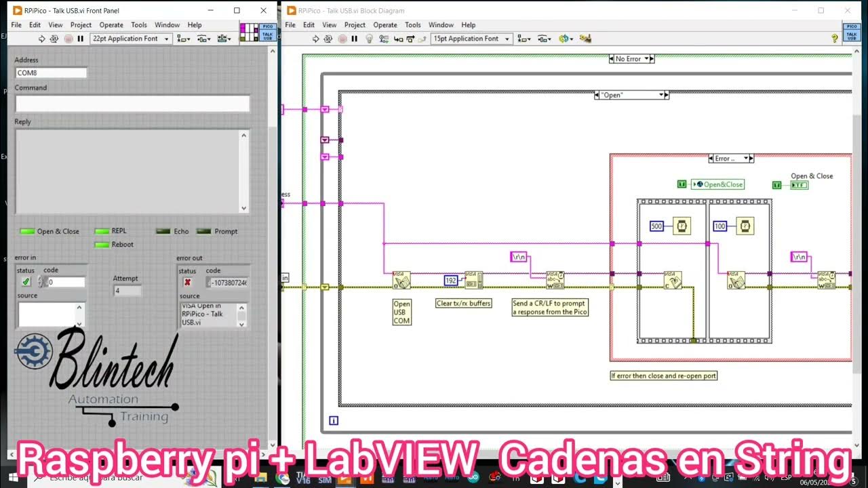Open No Error case selector dropdown
Image resolution: width=868 pixels, height=488 pixels.
pyautogui.click(x=631, y=59)
